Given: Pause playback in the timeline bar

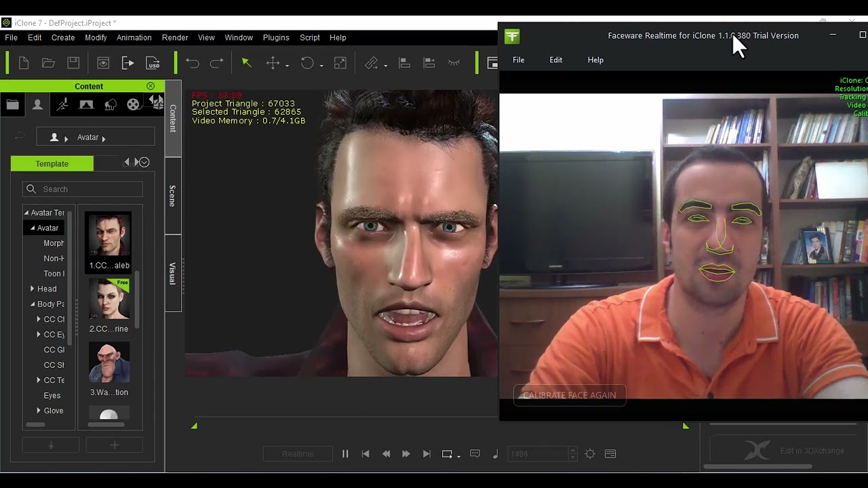Looking at the screenshot, I should [x=345, y=454].
